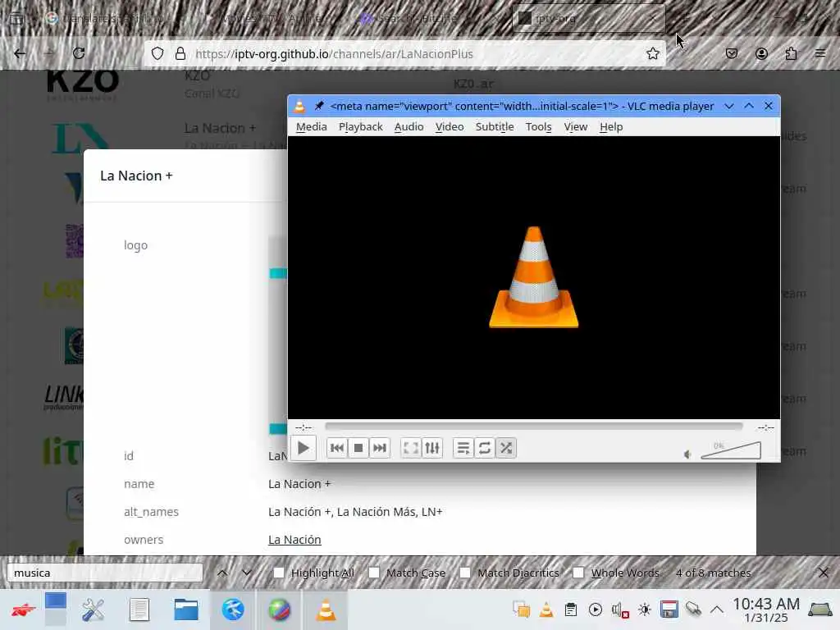Screen dimensions: 840x630
Task: Open VLC Help menu
Action: click(610, 127)
